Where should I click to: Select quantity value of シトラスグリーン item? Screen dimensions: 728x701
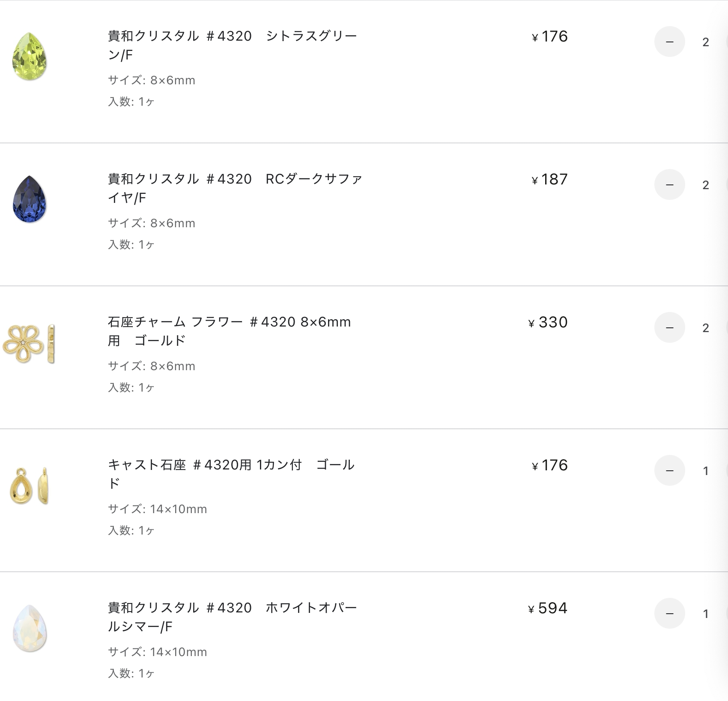(705, 42)
